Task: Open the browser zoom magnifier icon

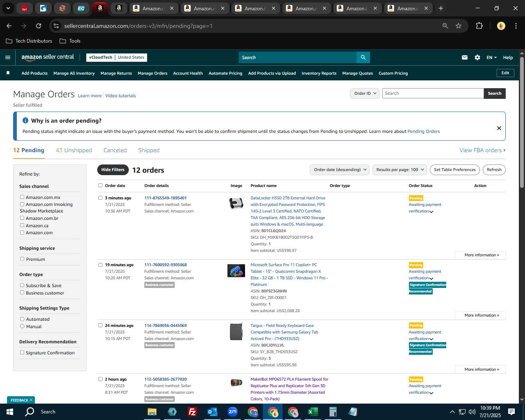Action: 445,26
